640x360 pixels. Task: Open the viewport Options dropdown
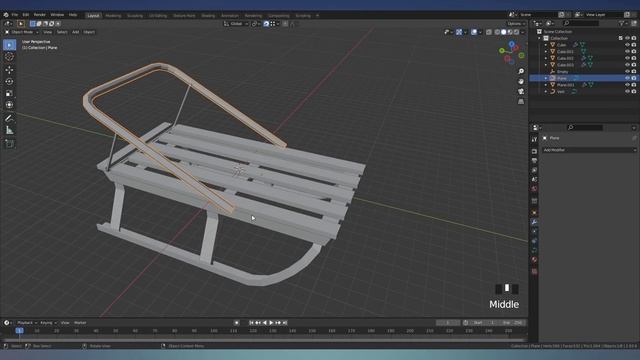[x=516, y=24]
